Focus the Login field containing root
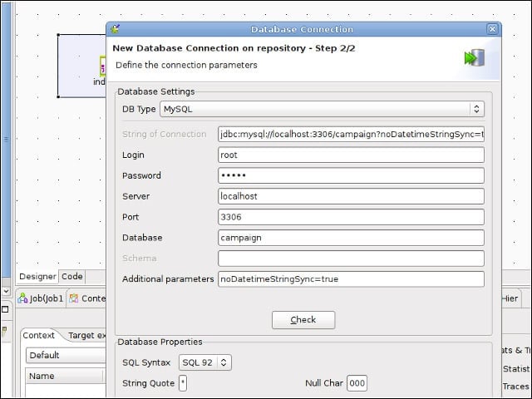532x399 pixels. (351, 155)
